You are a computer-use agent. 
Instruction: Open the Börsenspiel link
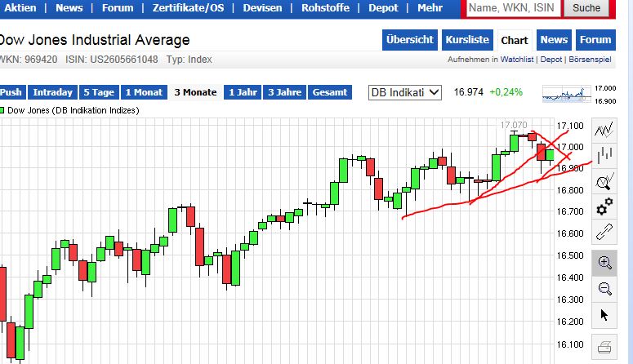[x=590, y=60]
